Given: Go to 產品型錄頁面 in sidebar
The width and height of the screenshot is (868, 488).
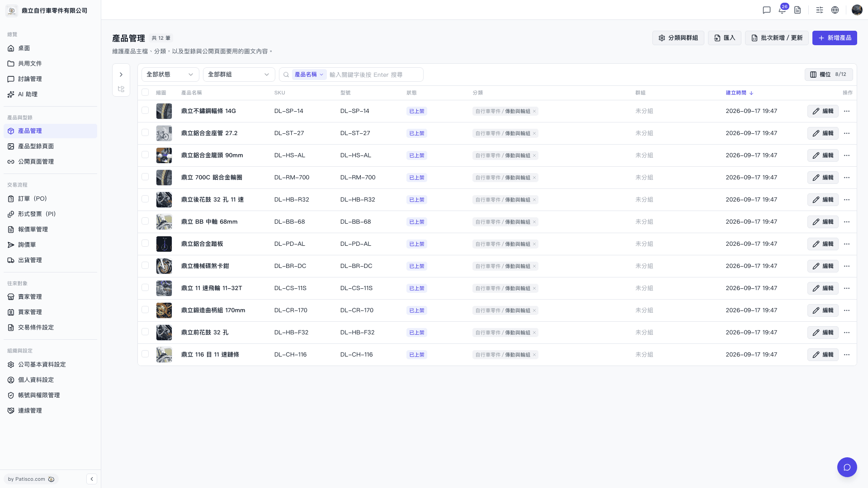Looking at the screenshot, I should click(50, 146).
